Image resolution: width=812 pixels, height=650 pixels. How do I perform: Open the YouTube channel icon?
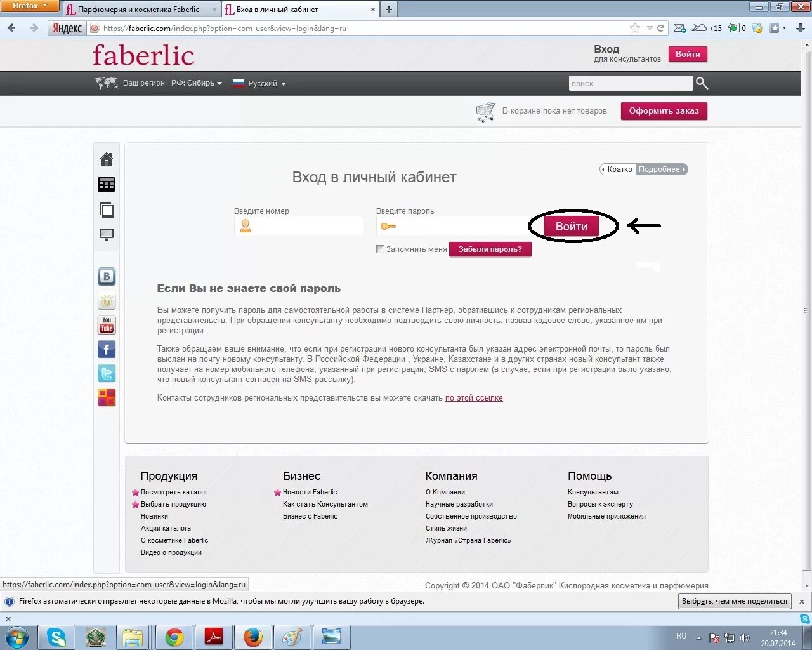(x=107, y=325)
